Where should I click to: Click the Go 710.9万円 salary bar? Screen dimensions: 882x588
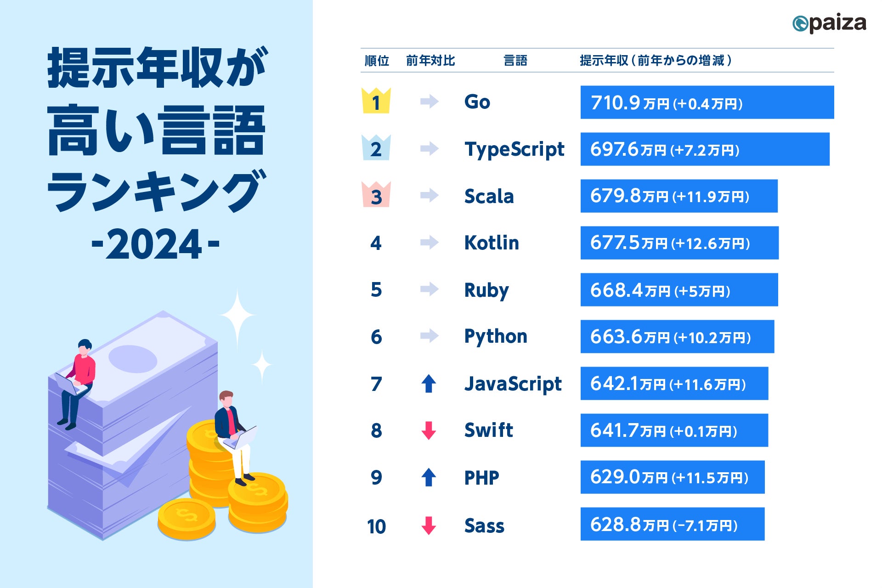[707, 102]
